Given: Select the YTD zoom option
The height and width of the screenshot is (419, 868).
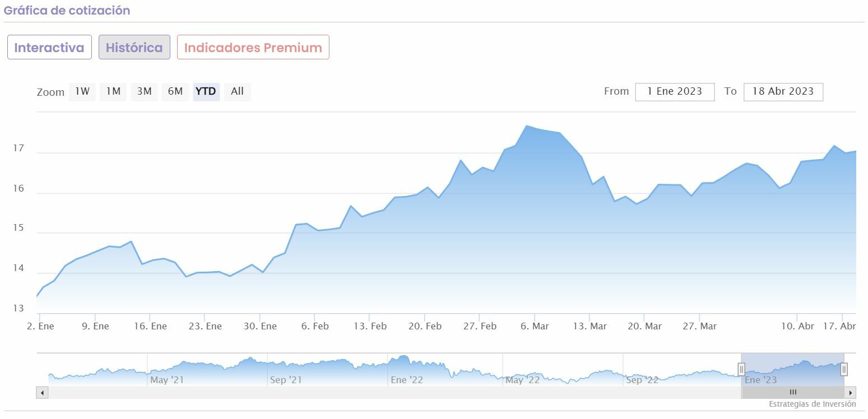Looking at the screenshot, I should (x=206, y=91).
